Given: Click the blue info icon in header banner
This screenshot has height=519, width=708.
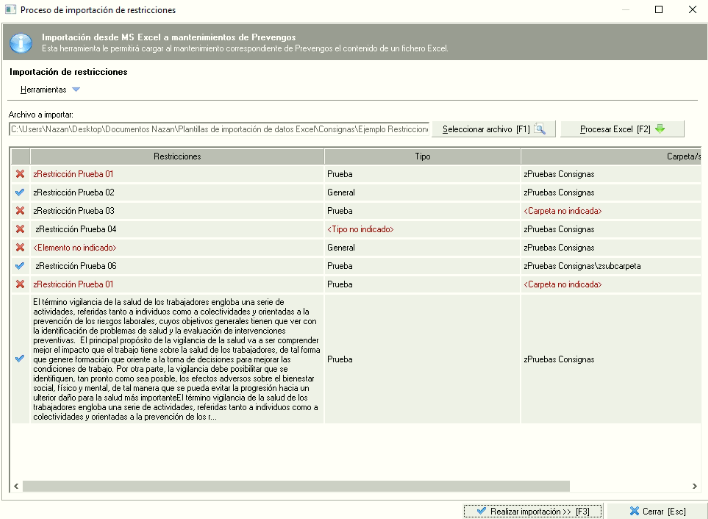Looking at the screenshot, I should coord(22,43).
